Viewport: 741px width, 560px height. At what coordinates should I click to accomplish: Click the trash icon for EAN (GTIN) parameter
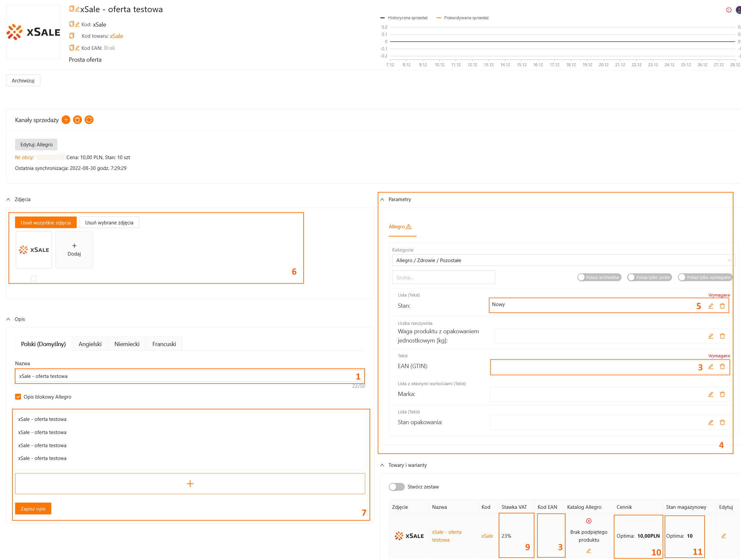coord(722,367)
